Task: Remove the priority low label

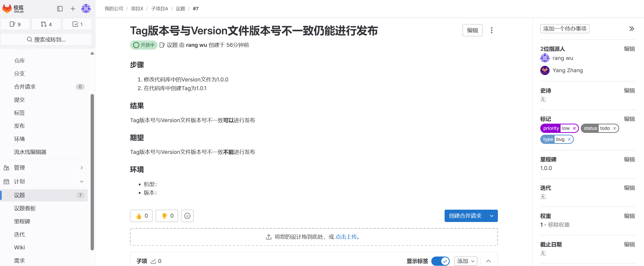Action: [574, 128]
